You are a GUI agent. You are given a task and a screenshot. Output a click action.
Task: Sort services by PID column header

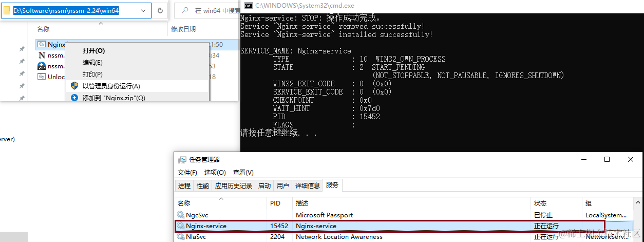[280, 203]
